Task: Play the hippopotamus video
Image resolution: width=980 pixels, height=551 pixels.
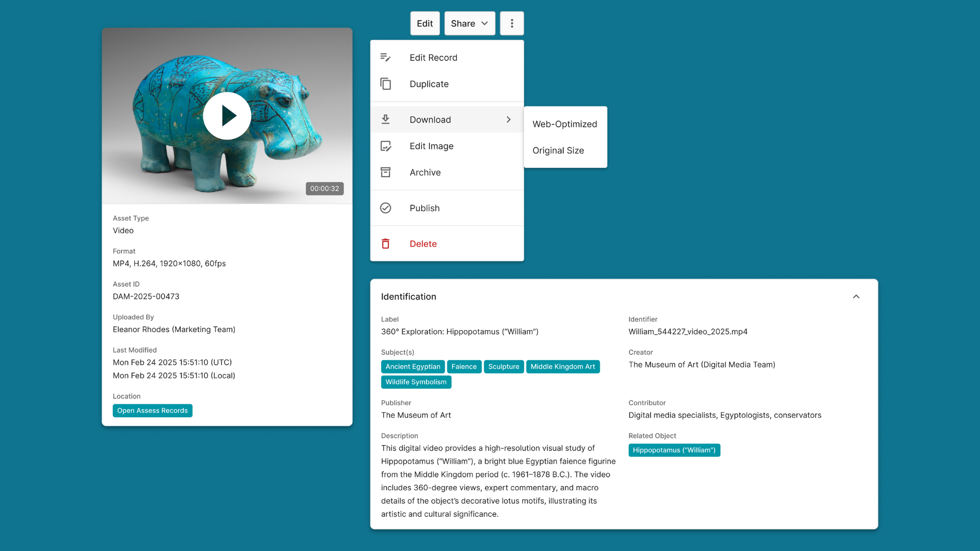Action: (x=227, y=116)
